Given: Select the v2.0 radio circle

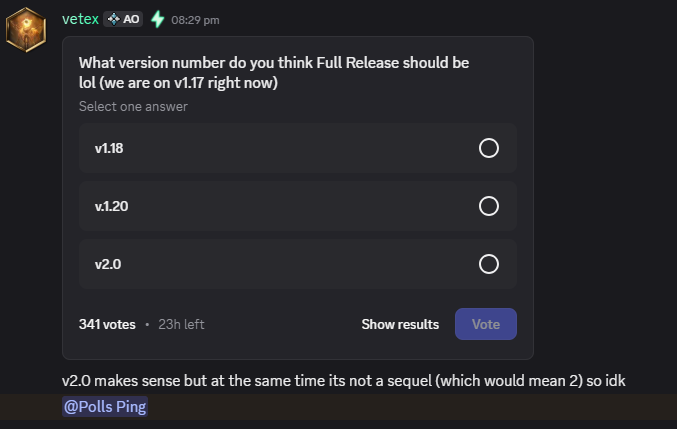Looking at the screenshot, I should pos(489,264).
